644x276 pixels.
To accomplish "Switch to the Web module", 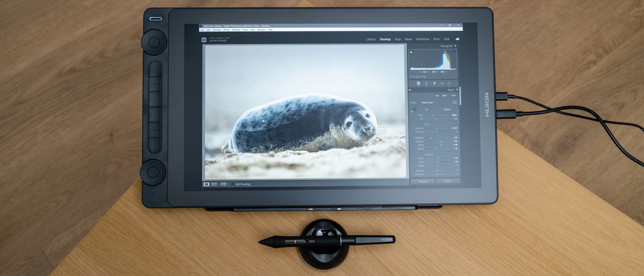I will (x=447, y=39).
